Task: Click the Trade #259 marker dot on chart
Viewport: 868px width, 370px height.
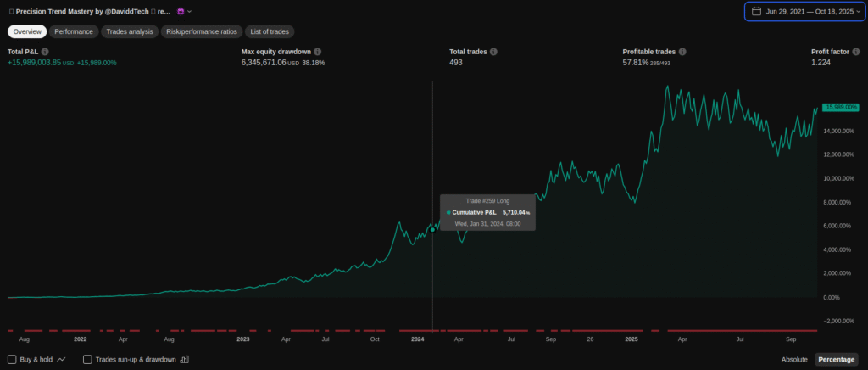Action: click(432, 229)
